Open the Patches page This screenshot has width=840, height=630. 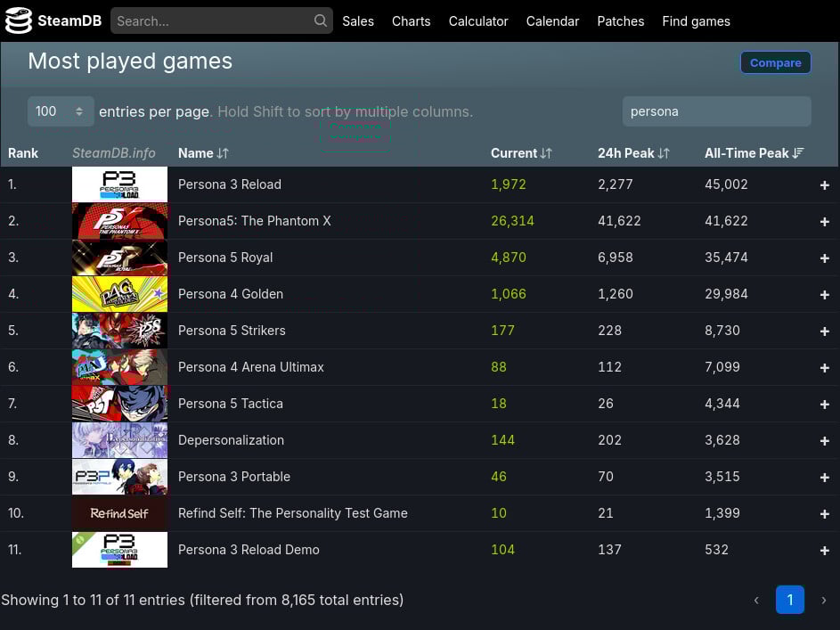point(620,21)
